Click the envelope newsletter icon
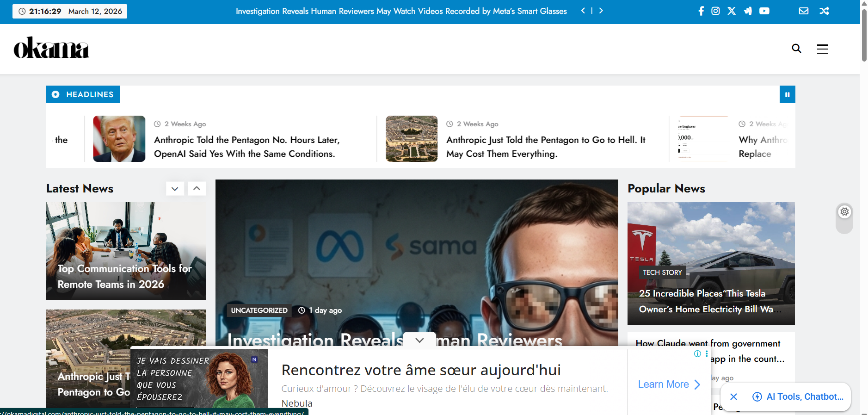The image size is (868, 415). [804, 11]
